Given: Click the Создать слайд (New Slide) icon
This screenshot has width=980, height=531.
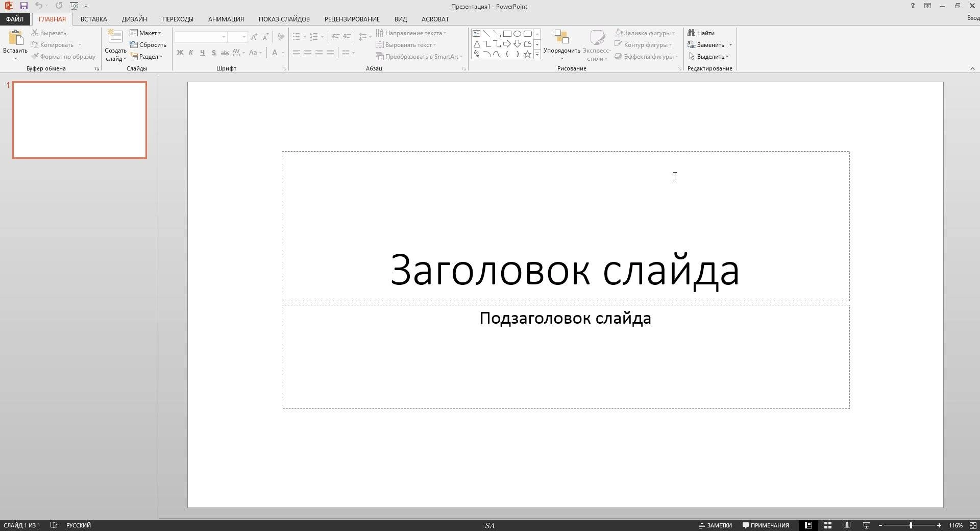Looking at the screenshot, I should point(115,37).
